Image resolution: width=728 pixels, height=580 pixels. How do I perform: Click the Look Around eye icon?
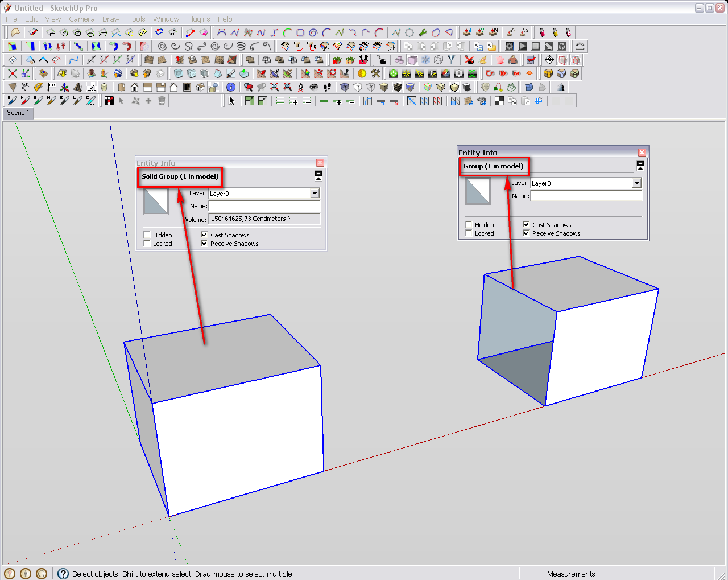(313, 87)
